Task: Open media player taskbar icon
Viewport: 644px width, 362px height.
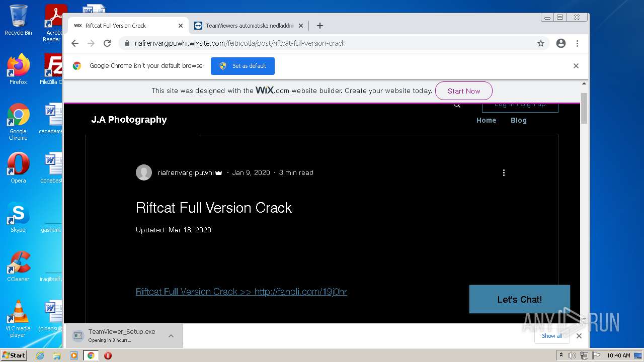Action: [74, 355]
